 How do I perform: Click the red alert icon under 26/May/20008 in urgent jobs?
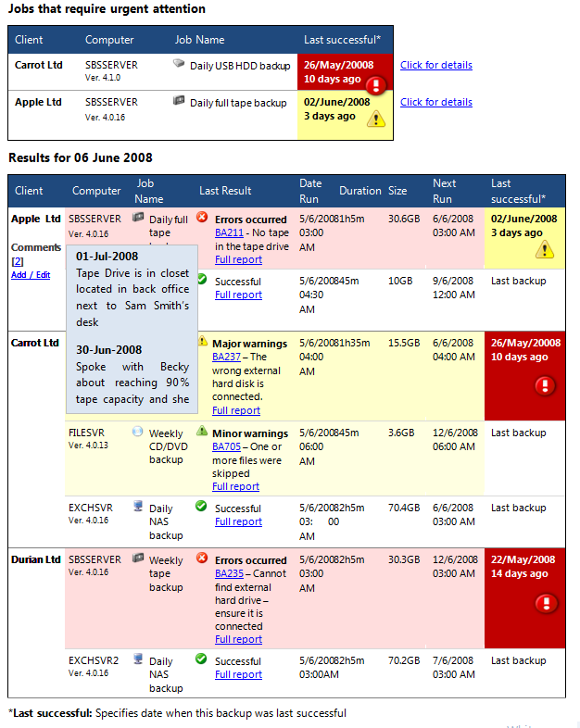tap(375, 85)
